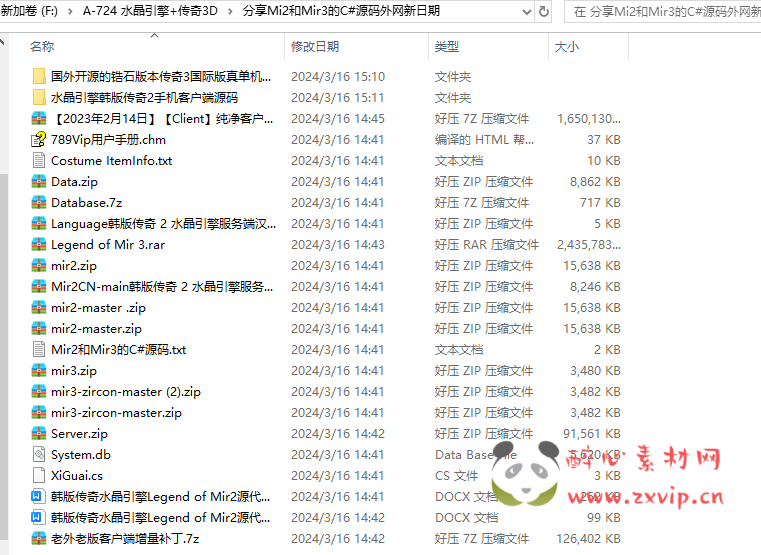Expand the chevron after 新加卷 (F:)

(70, 11)
